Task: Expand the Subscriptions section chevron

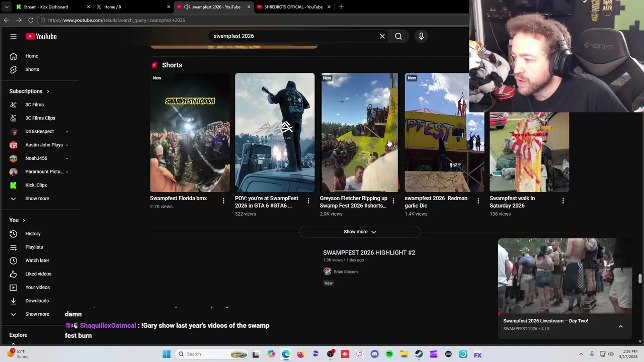Action: [x=48, y=92]
